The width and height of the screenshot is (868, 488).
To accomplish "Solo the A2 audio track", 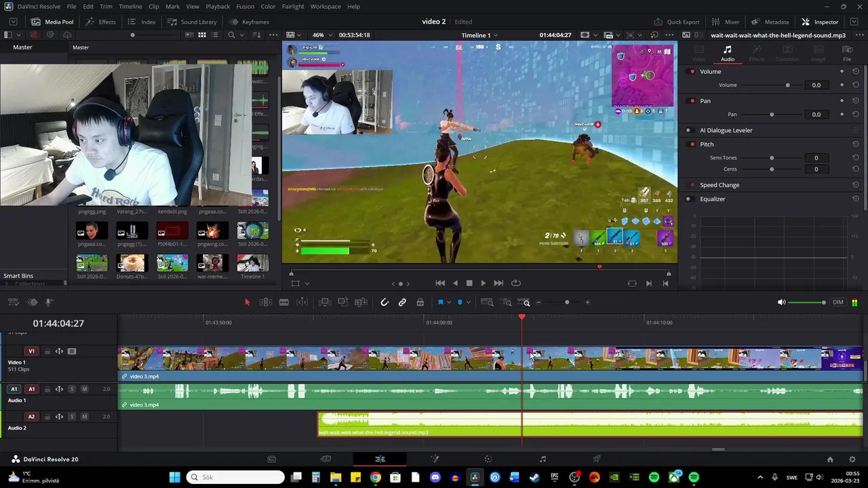I will pos(72,417).
